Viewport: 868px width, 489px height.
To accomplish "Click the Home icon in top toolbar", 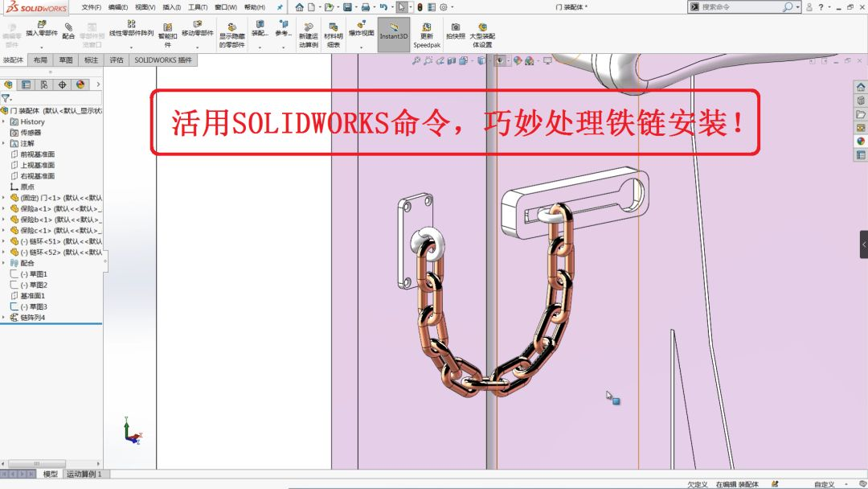I will click(x=300, y=7).
